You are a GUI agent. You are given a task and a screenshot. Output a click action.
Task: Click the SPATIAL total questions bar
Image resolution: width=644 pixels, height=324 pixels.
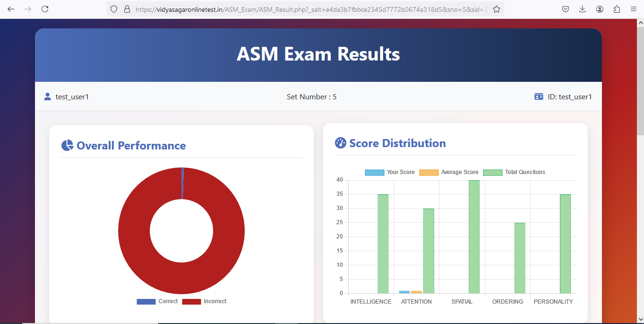(474, 236)
